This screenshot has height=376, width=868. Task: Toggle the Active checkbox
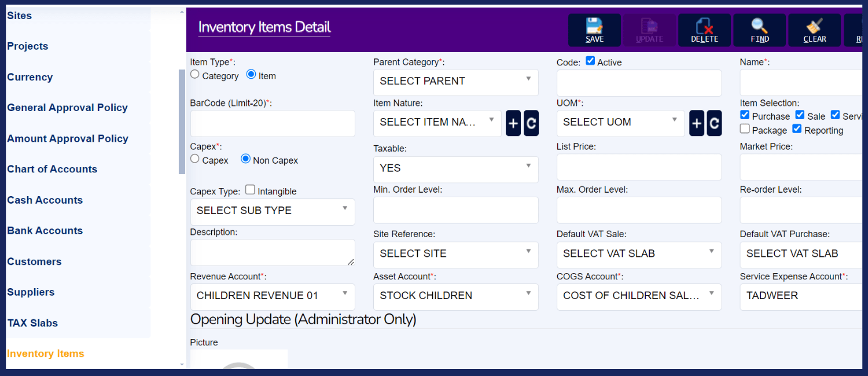click(590, 61)
